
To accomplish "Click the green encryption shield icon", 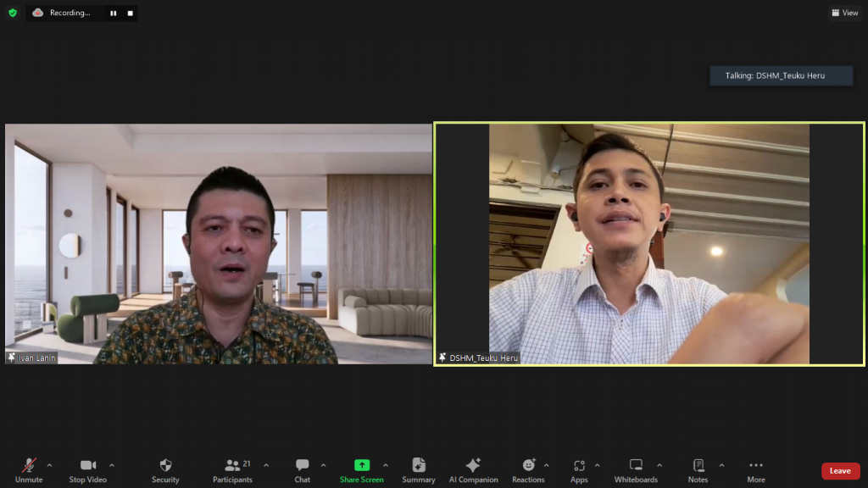I will point(13,13).
